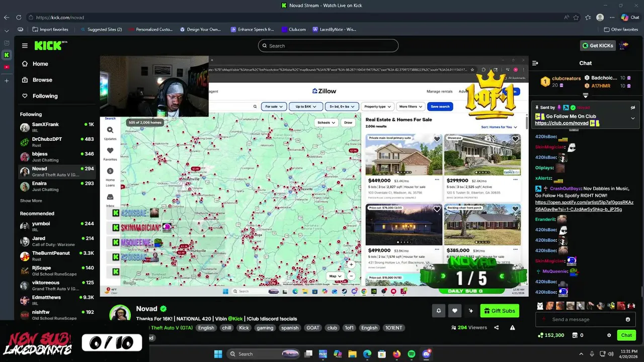Click the microphone tray icon
Screen dimensions: 644x362
pyautogui.click(x=592, y=354)
